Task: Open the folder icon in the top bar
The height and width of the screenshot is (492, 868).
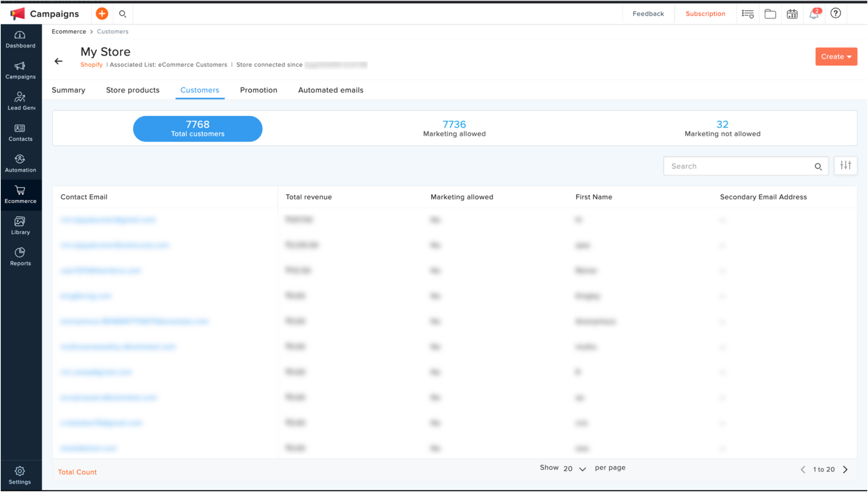Action: coord(770,14)
